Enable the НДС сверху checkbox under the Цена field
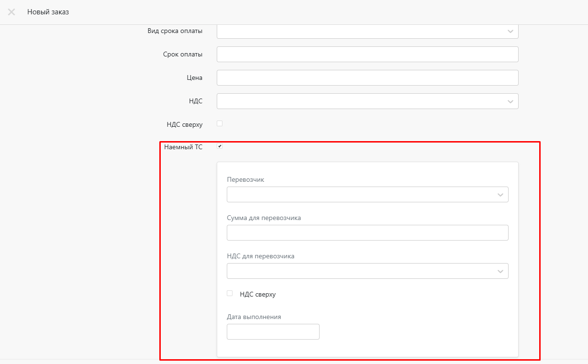 point(220,123)
